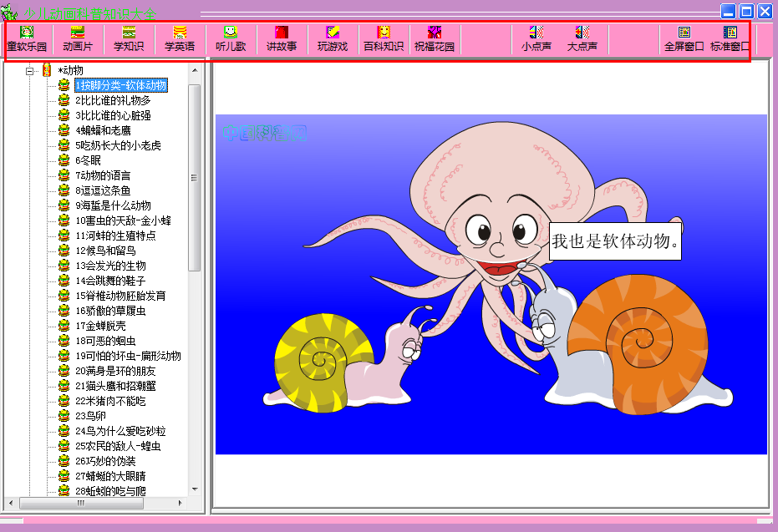Switch to 全屏窗口 fullscreen mode

[x=684, y=39]
